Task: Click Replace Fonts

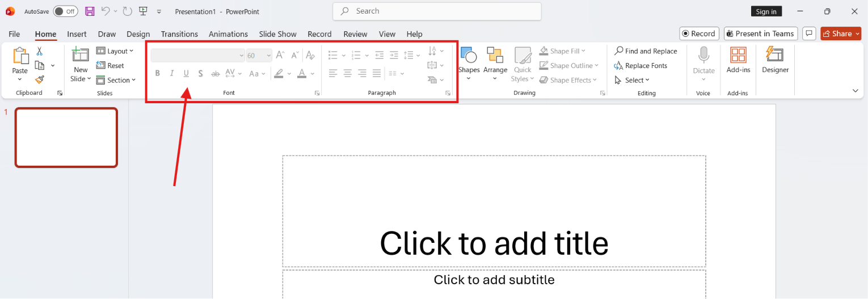Action: (641, 66)
